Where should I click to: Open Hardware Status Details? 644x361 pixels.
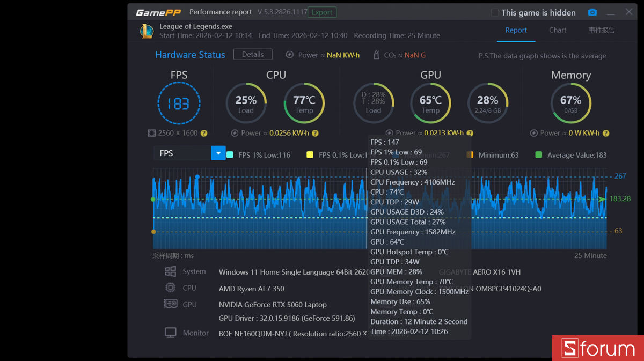(x=253, y=54)
